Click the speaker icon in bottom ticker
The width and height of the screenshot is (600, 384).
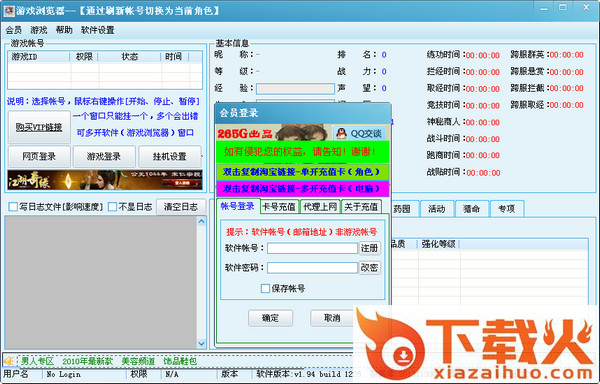(x=9, y=361)
